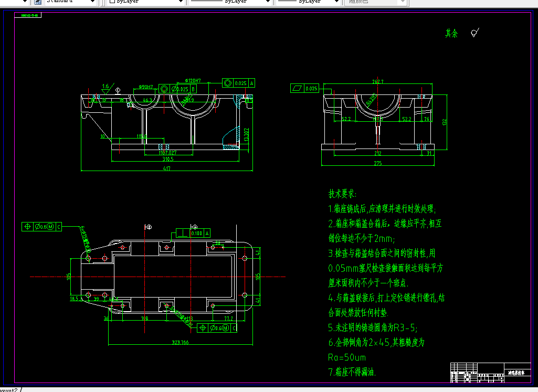Select note line starting '3.检查与箱盖结合面'
This screenshot has height=392, width=538.
coord(382,253)
